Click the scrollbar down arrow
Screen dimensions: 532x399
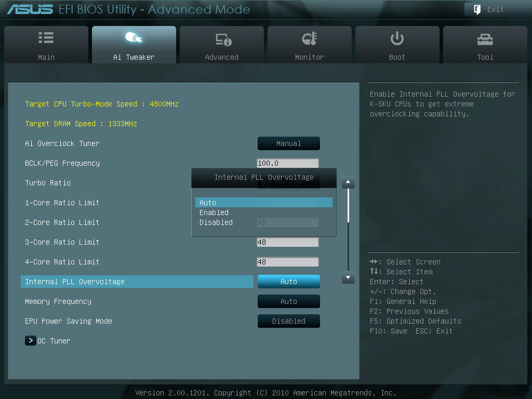click(x=348, y=277)
